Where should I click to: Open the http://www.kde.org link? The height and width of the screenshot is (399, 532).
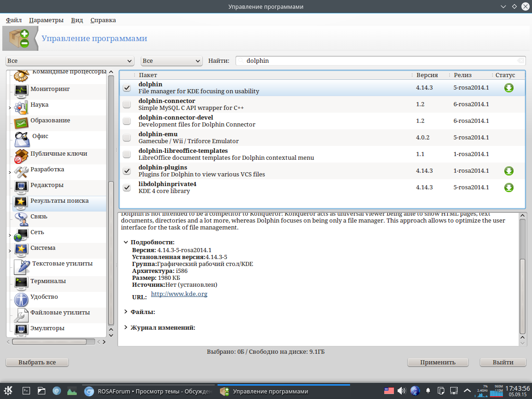[x=179, y=294]
